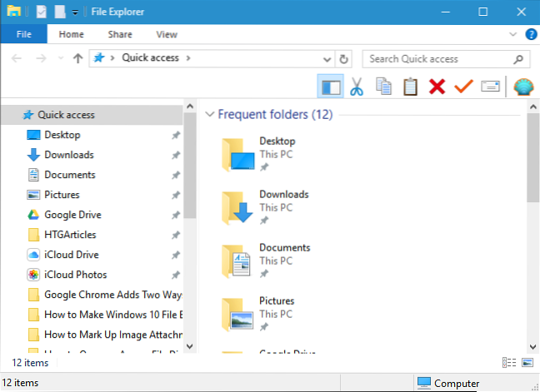Image resolution: width=540 pixels, height=392 pixels.
Task: Open the Home ribbon tab
Action: [72, 34]
